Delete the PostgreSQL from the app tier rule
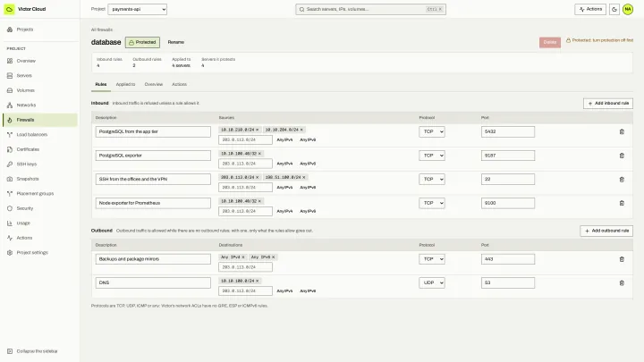644x362 pixels. click(x=622, y=131)
